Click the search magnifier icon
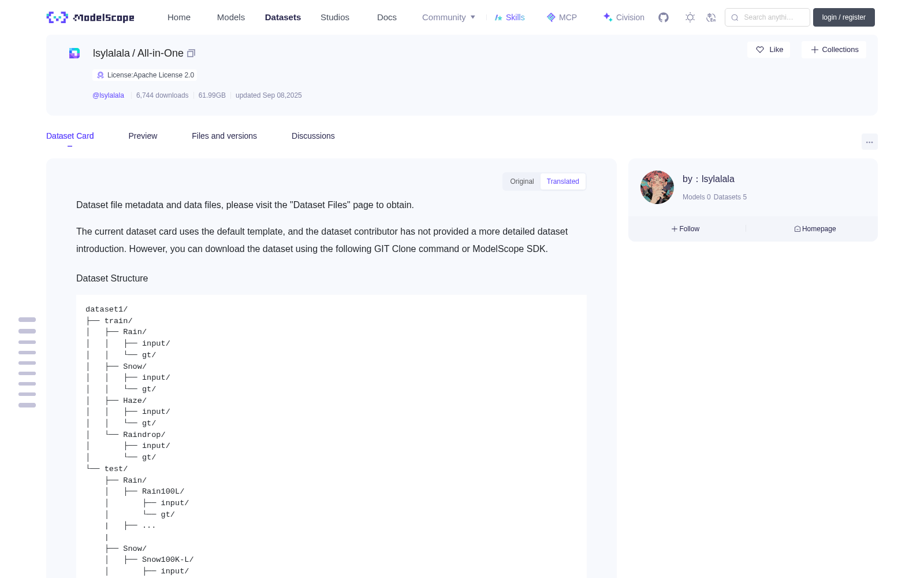The height and width of the screenshot is (578, 924). click(735, 17)
